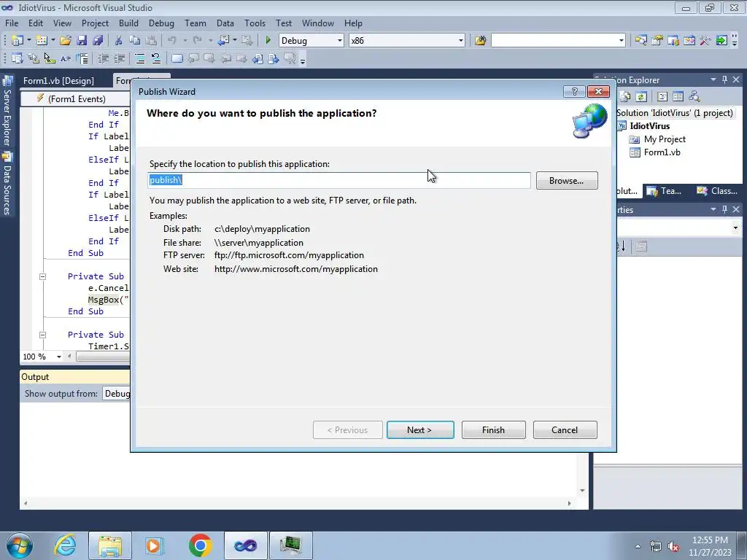
Task: Collapse the second Private Sub code block
Action: click(42, 335)
